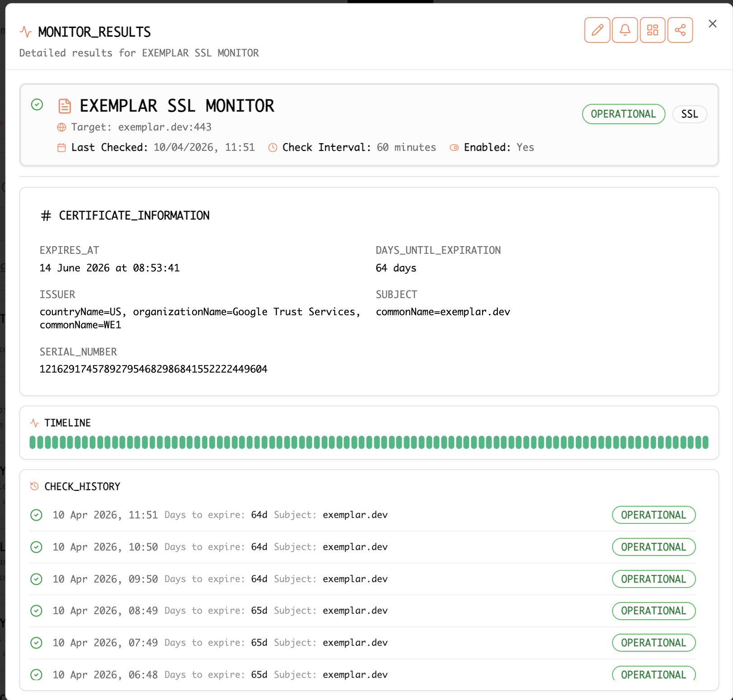Click the clock icon next to Check Interval
733x700 pixels.
tap(272, 147)
